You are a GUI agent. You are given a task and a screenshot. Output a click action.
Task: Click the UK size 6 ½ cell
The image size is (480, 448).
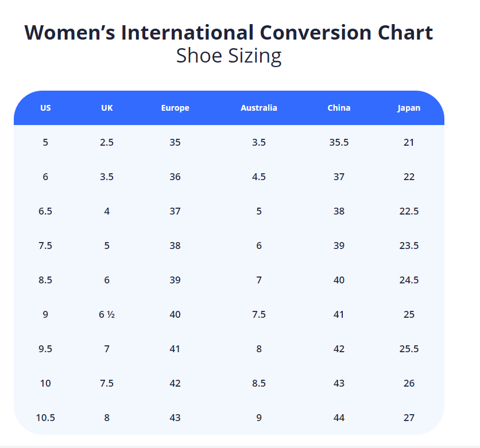pos(107,314)
